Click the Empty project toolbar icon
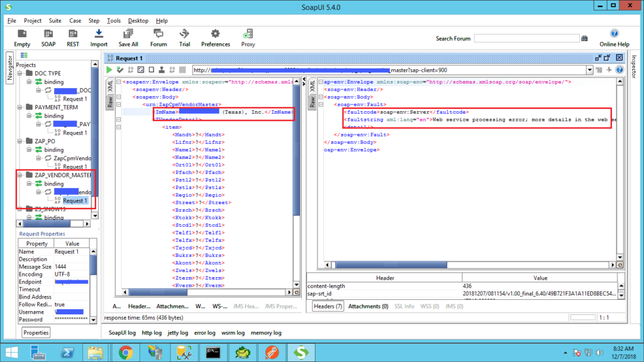This screenshot has width=644, height=362. (22, 38)
